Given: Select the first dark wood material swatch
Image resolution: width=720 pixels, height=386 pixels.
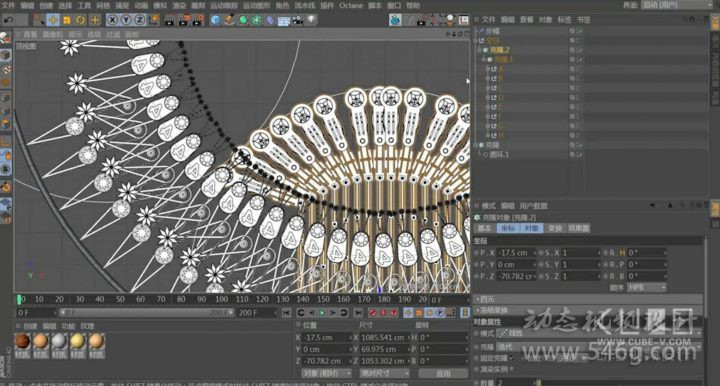Looking at the screenshot, I should 22,341.
